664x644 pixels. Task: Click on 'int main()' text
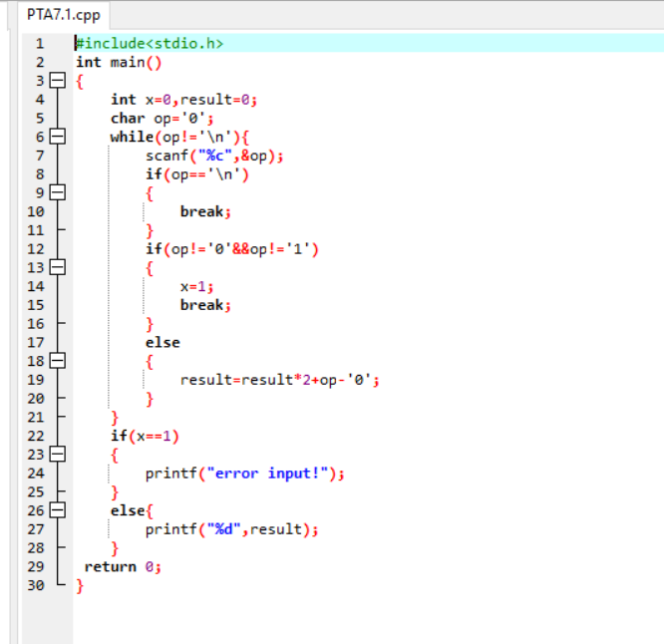[x=119, y=62]
